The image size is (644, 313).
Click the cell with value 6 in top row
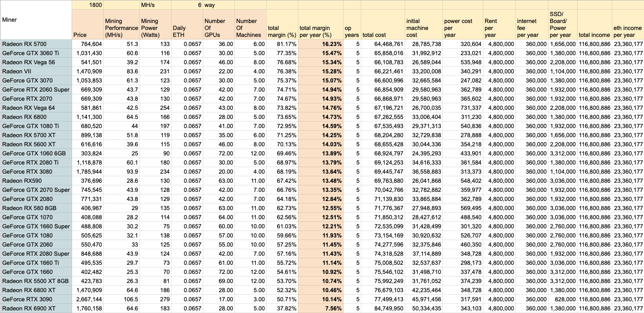pyautogui.click(x=187, y=5)
